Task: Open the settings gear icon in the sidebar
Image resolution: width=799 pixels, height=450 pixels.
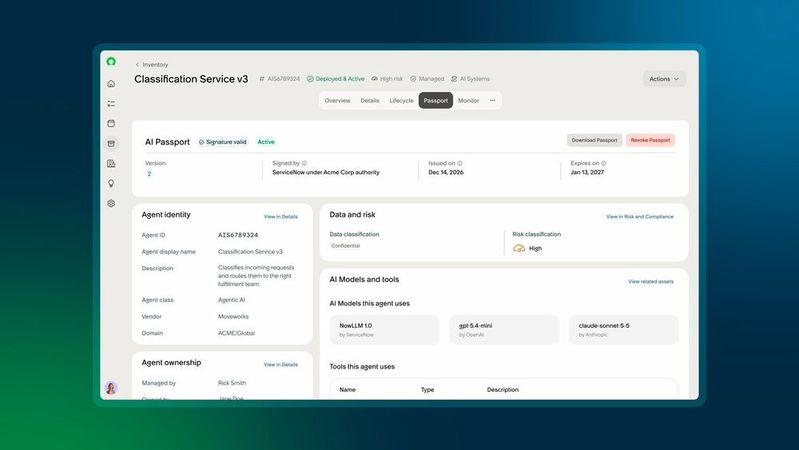Action: coord(111,203)
